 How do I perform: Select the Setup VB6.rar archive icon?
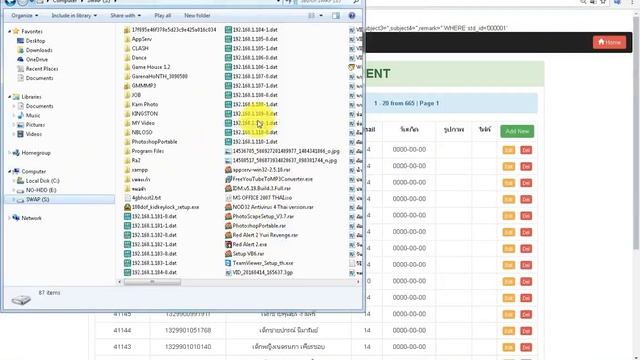pos(228,254)
